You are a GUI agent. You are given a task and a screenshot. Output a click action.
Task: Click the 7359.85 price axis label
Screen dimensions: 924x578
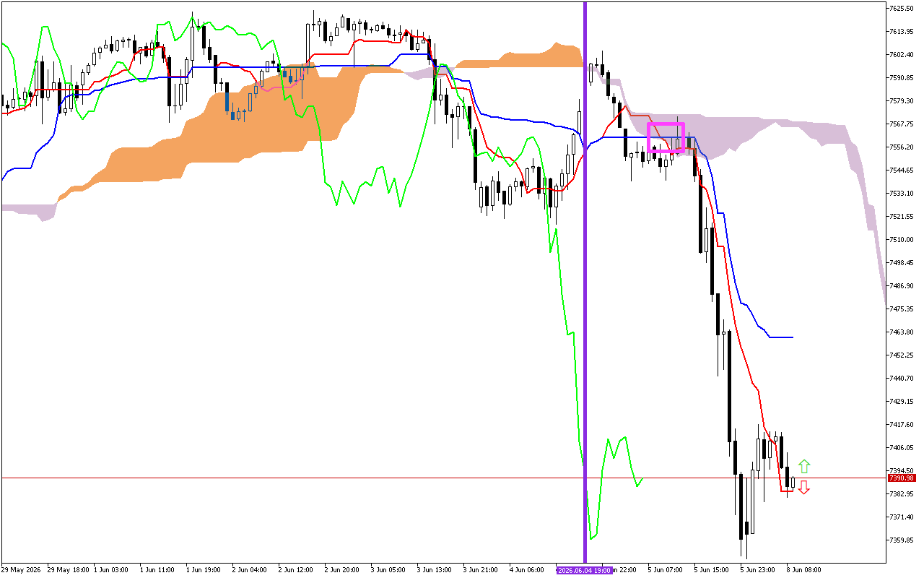(902, 540)
